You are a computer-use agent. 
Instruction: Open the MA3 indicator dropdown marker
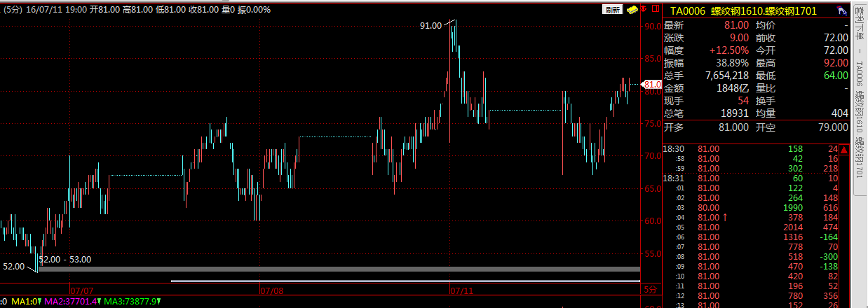click(x=159, y=302)
